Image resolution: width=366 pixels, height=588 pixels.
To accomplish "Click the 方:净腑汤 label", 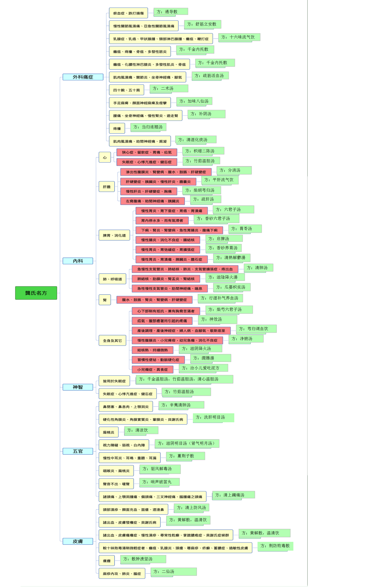I will coord(246,339).
